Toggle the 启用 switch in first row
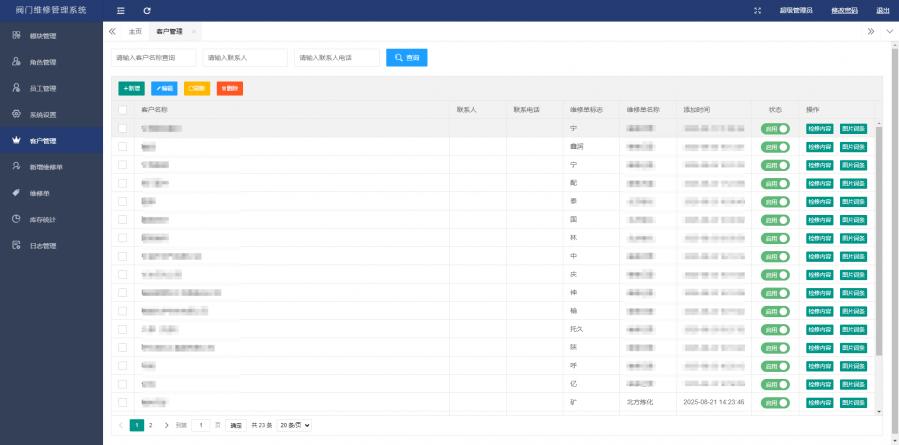Screen dimensions: 899x445 point(775,129)
